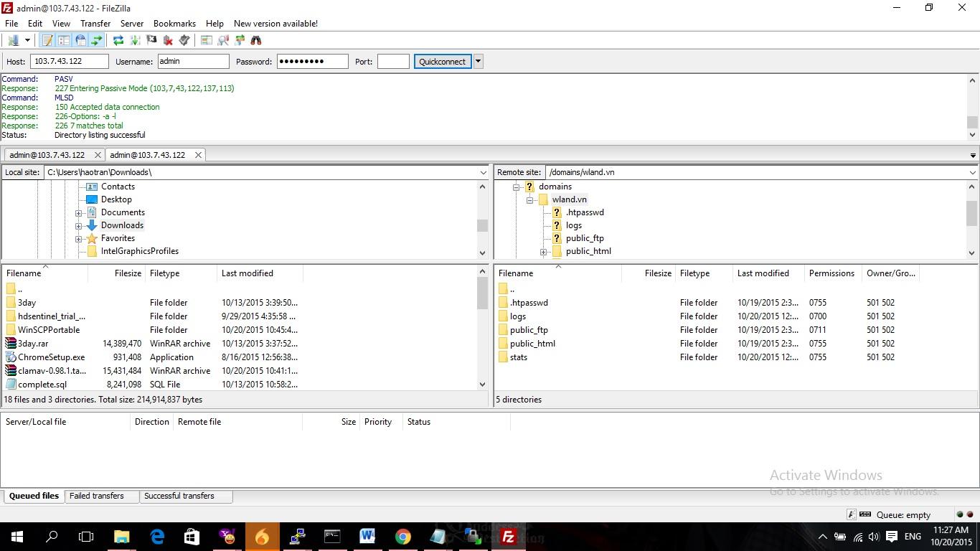
Task: Click the New version available! menu item
Action: (275, 23)
